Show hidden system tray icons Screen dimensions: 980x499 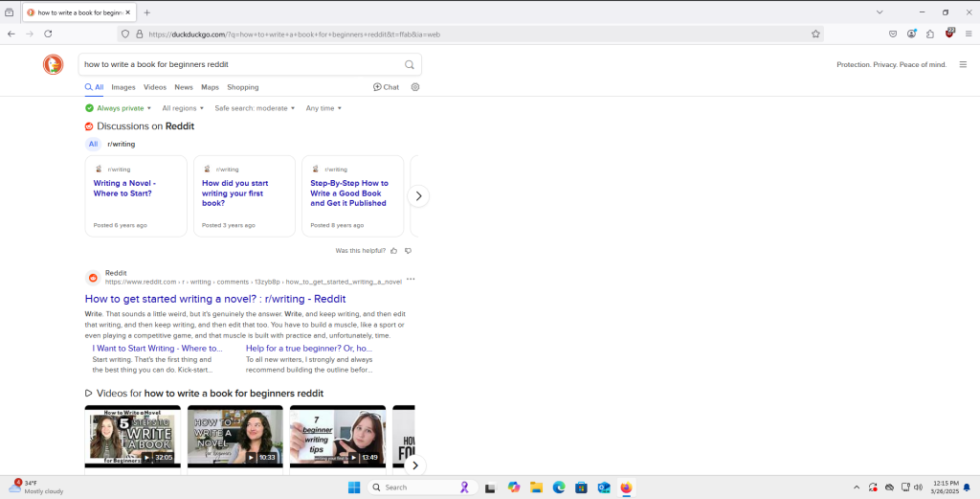click(x=857, y=488)
